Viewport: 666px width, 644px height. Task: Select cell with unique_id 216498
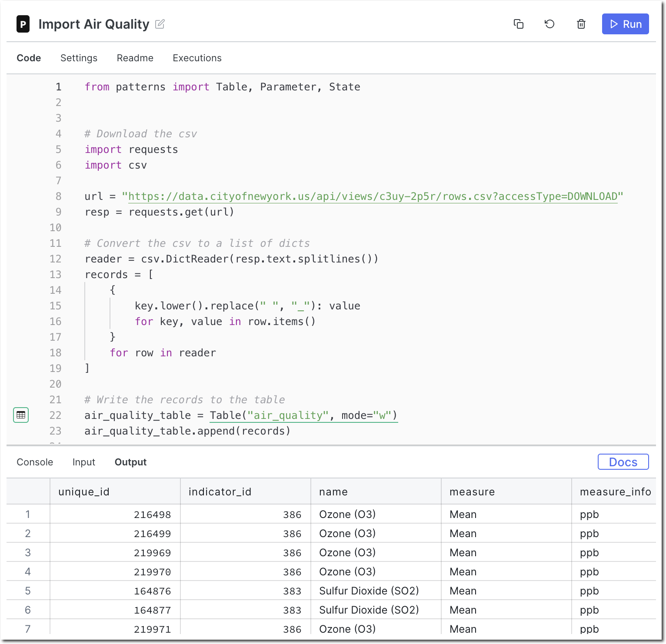(115, 514)
